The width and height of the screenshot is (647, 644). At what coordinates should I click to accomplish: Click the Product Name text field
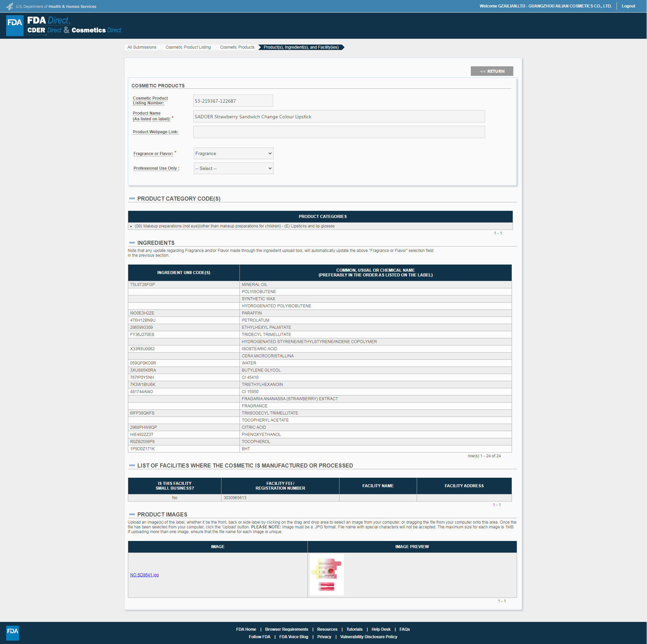coord(338,117)
